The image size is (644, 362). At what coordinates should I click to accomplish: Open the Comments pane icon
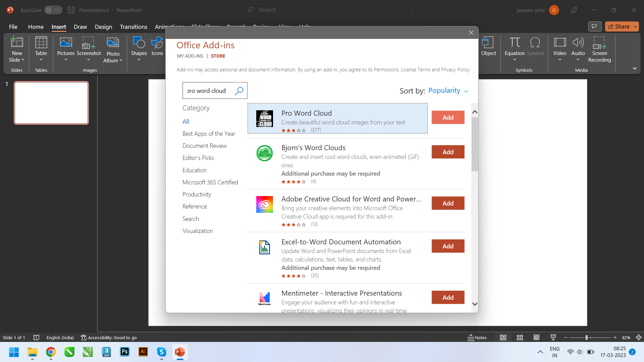click(x=594, y=26)
